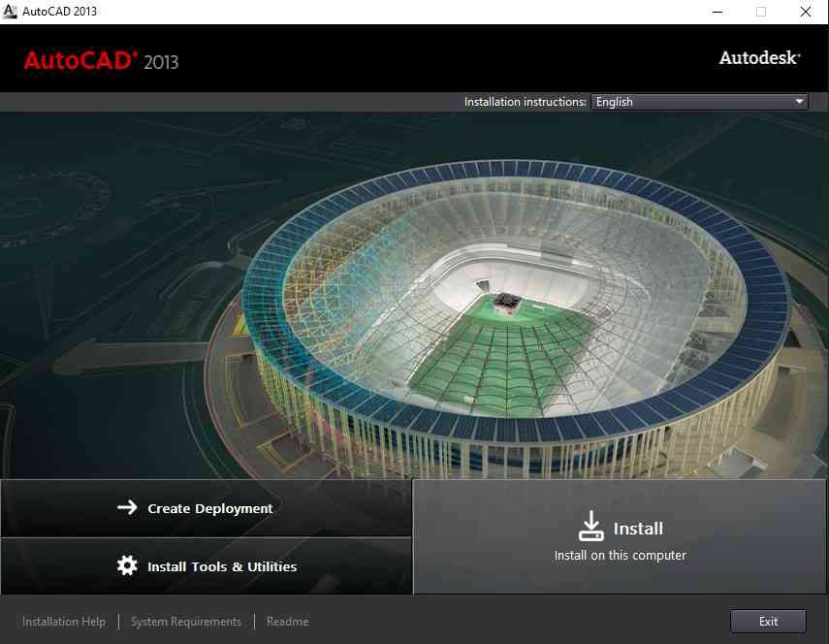829x644 pixels.
Task: Click the 'Install on this computer' subtitle
Action: (621, 555)
